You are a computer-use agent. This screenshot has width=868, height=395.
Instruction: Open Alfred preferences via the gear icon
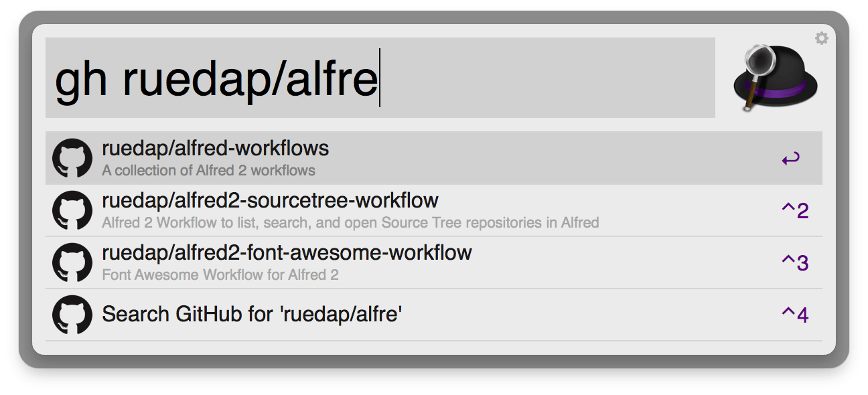coord(823,38)
